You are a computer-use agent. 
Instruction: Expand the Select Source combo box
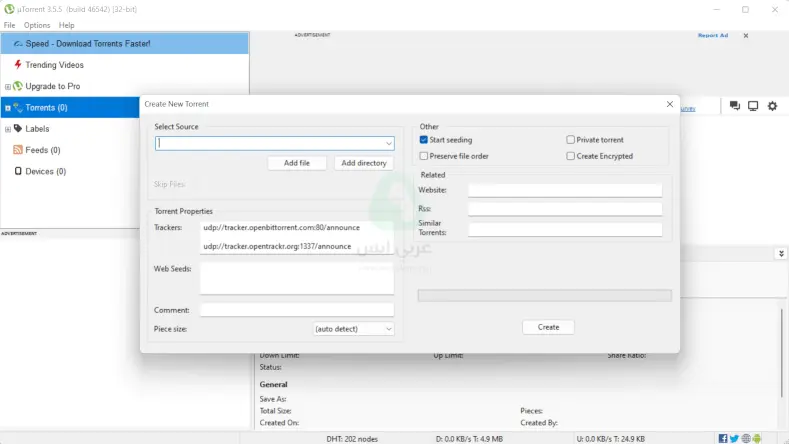(x=389, y=143)
